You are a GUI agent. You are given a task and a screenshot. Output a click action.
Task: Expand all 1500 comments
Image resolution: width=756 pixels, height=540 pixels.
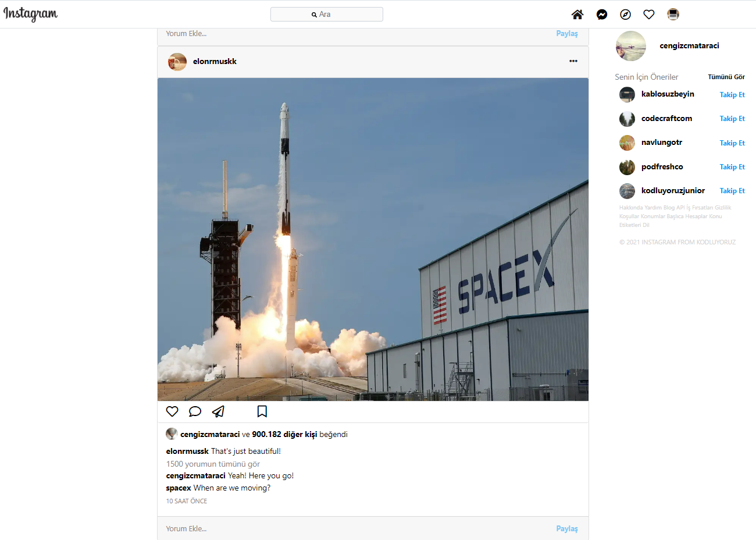coord(213,464)
